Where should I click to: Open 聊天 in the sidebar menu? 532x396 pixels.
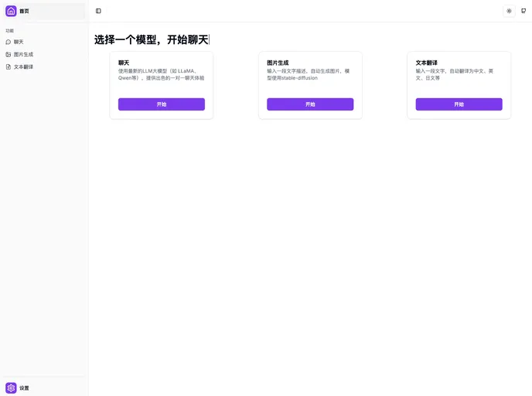44,42
